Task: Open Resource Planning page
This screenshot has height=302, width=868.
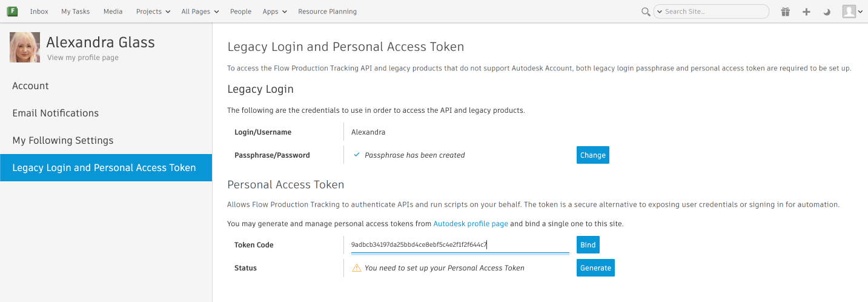Action: pyautogui.click(x=327, y=12)
